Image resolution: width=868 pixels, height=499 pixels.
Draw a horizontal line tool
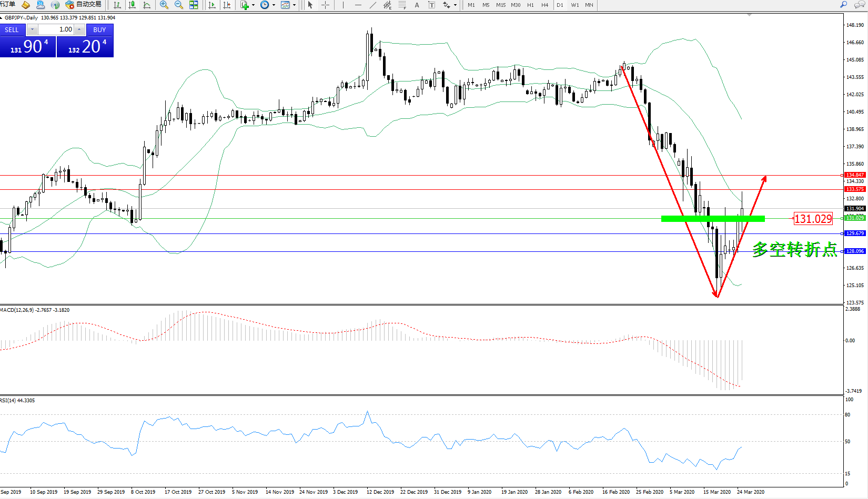click(x=358, y=5)
